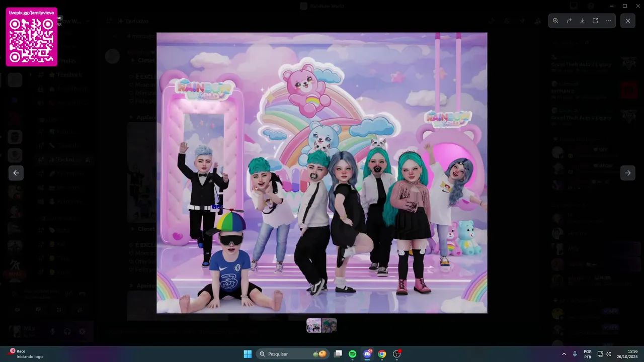Open Task View from the taskbar
Image resolution: width=644 pixels, height=362 pixels.
point(339,354)
